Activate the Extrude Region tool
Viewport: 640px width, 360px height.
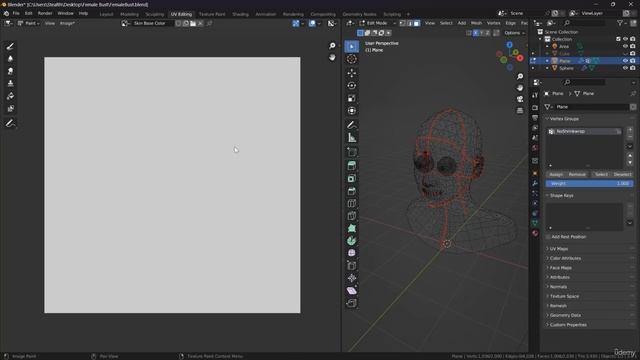pos(351,165)
